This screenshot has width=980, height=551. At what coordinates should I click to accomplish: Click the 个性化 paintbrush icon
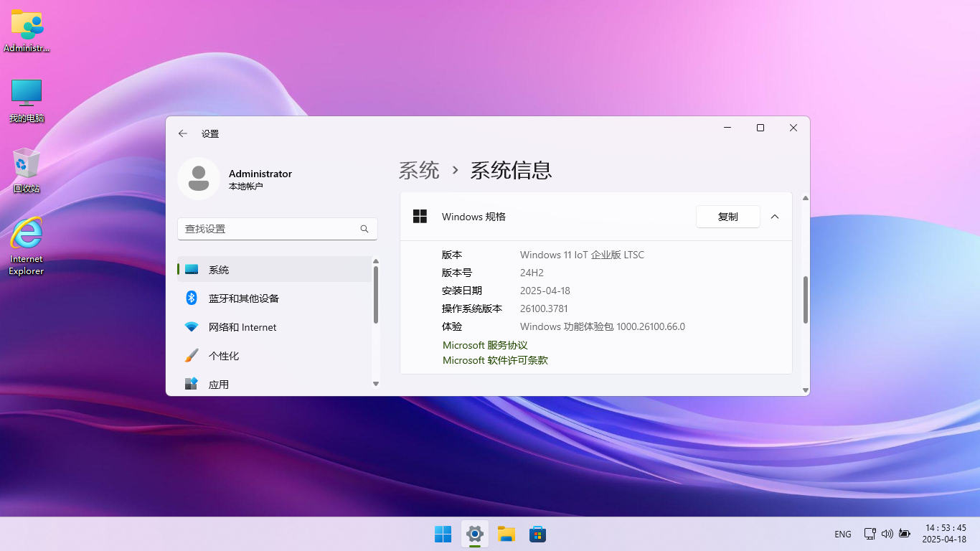(192, 356)
